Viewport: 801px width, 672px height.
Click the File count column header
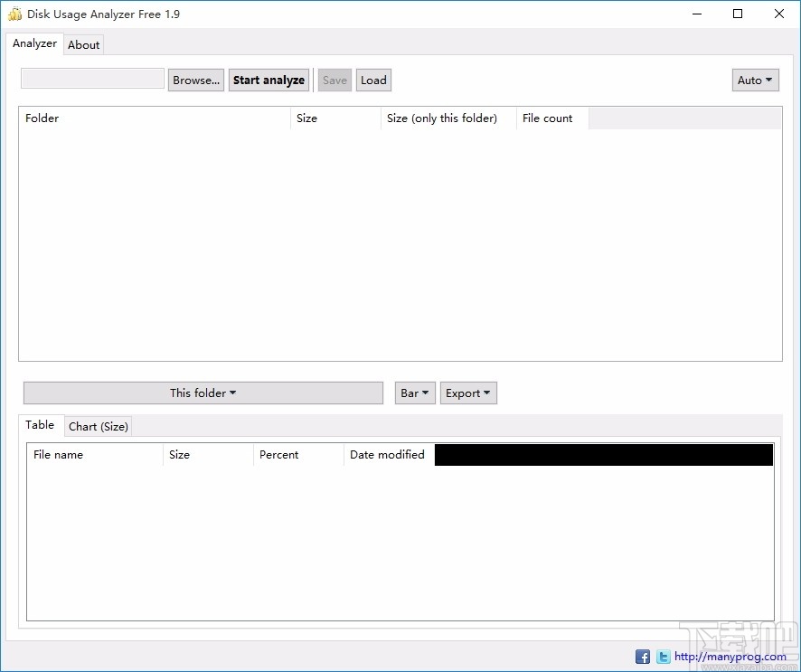[x=547, y=118]
